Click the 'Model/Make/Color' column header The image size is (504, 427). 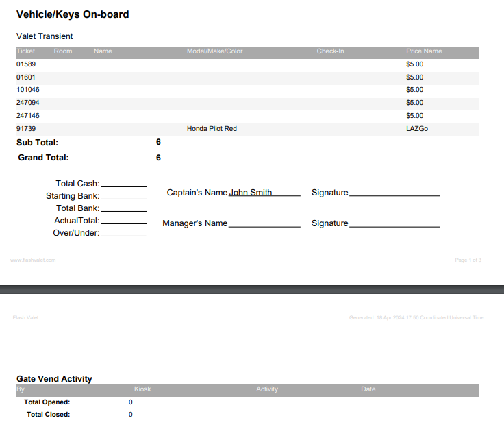(x=215, y=51)
